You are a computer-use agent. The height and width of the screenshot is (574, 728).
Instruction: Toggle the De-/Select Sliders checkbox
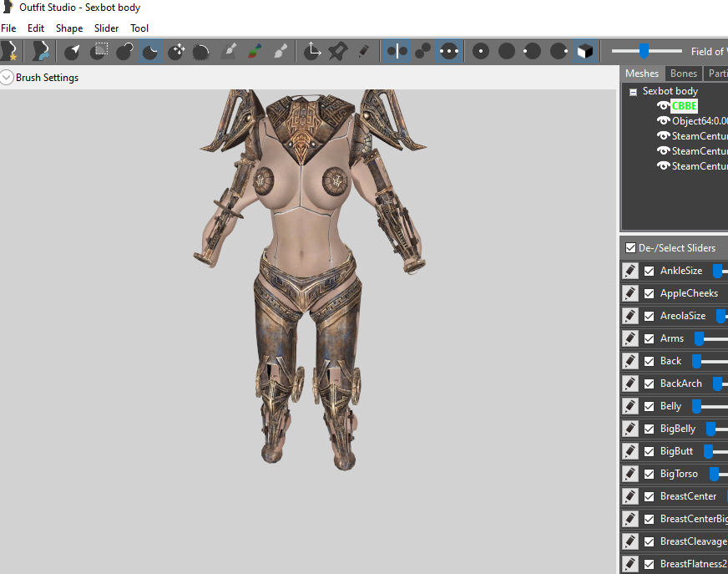(x=630, y=247)
